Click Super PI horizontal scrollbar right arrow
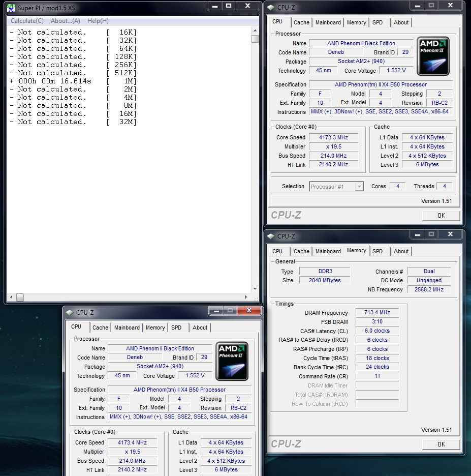This screenshot has width=471, height=476. pos(246,297)
